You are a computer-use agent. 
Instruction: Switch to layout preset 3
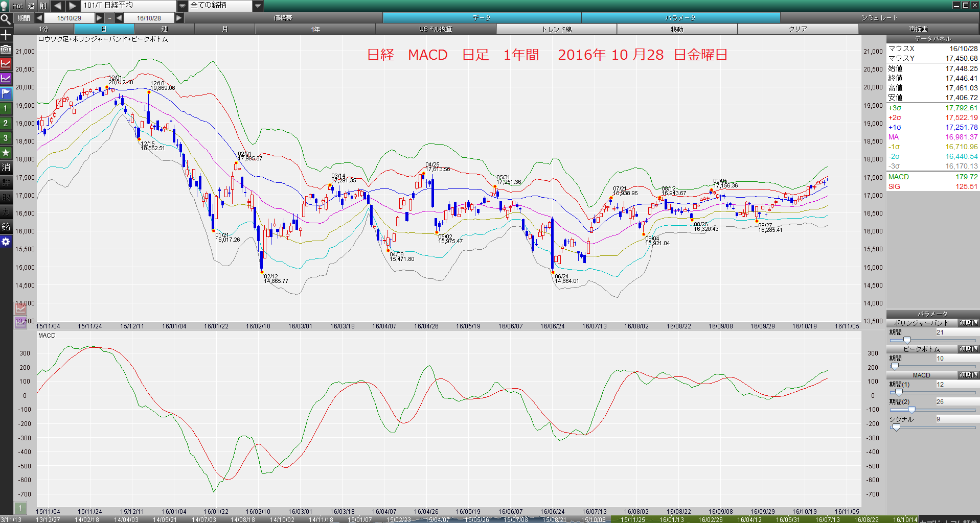6,138
